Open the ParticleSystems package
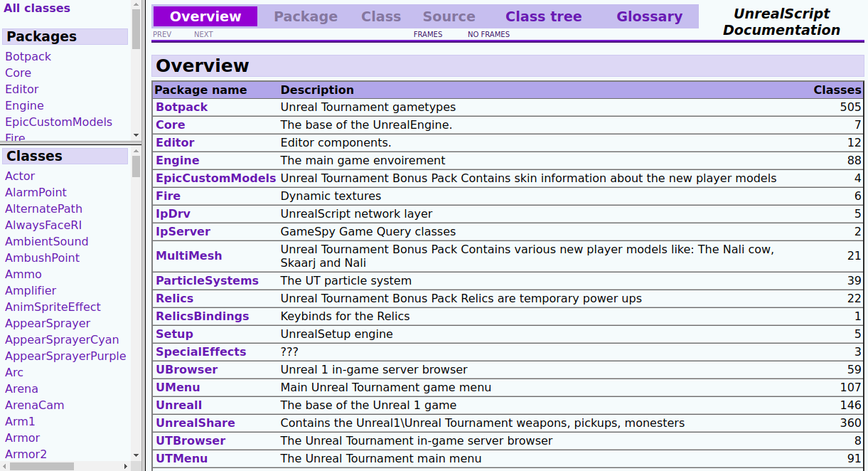The width and height of the screenshot is (868, 471). click(208, 281)
